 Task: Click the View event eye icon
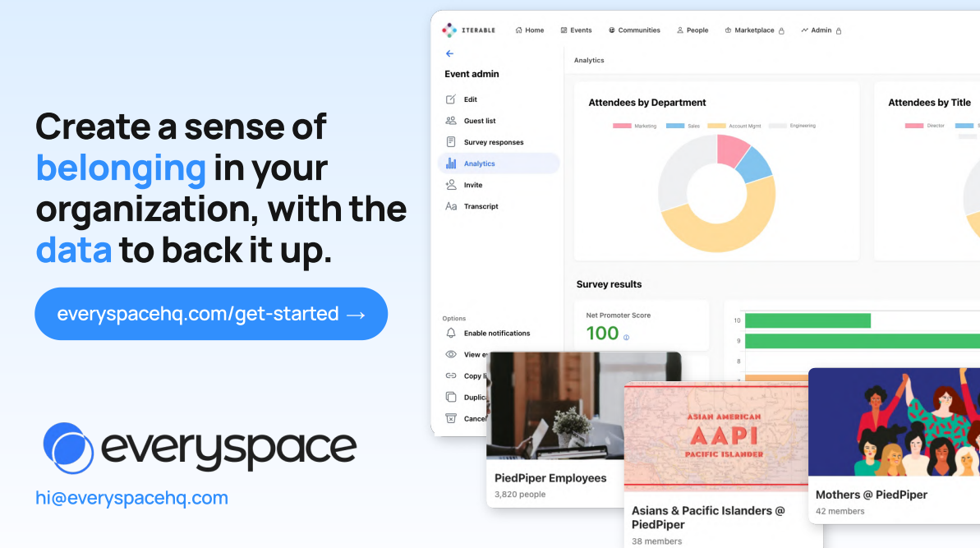(453, 354)
